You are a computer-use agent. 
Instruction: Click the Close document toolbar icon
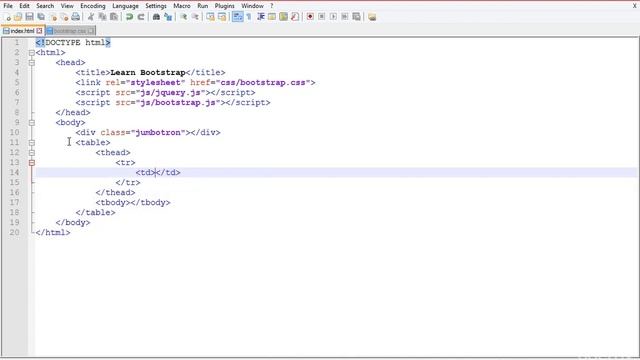pos(53,17)
